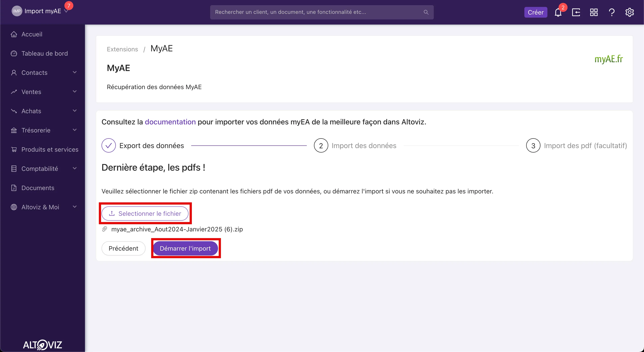Click the Comptabilité menu label
644x352 pixels.
coord(40,169)
